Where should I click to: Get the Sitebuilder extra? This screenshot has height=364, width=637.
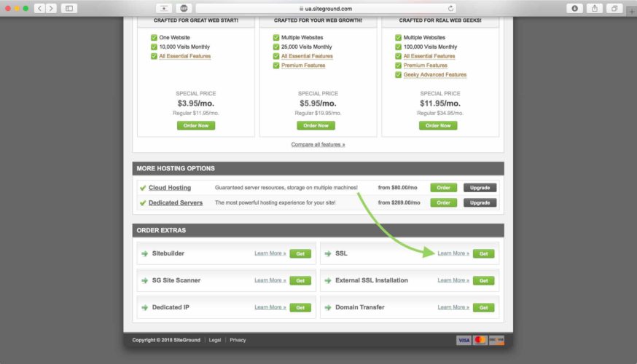(300, 253)
